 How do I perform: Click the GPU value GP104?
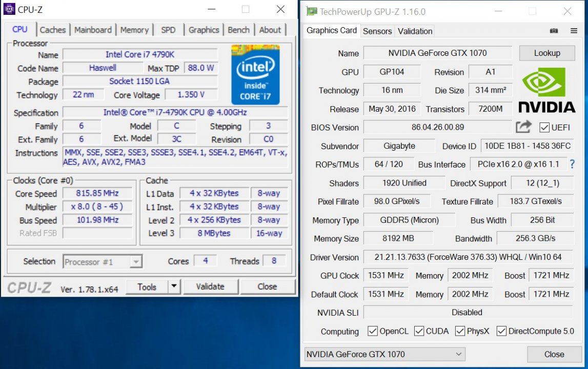pos(392,72)
